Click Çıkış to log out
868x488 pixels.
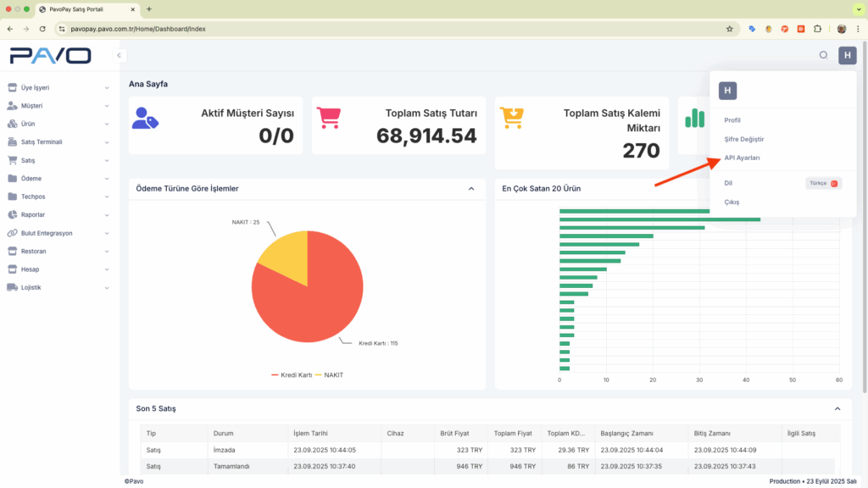[x=732, y=202]
